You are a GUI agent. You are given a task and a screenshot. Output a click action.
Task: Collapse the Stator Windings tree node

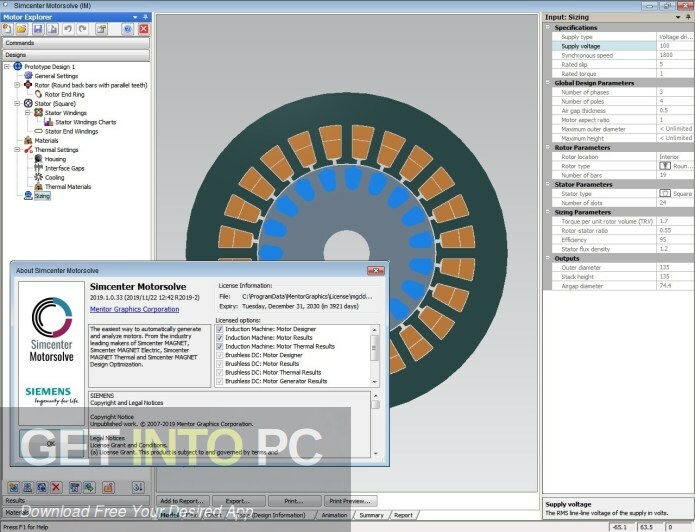click(x=27, y=113)
